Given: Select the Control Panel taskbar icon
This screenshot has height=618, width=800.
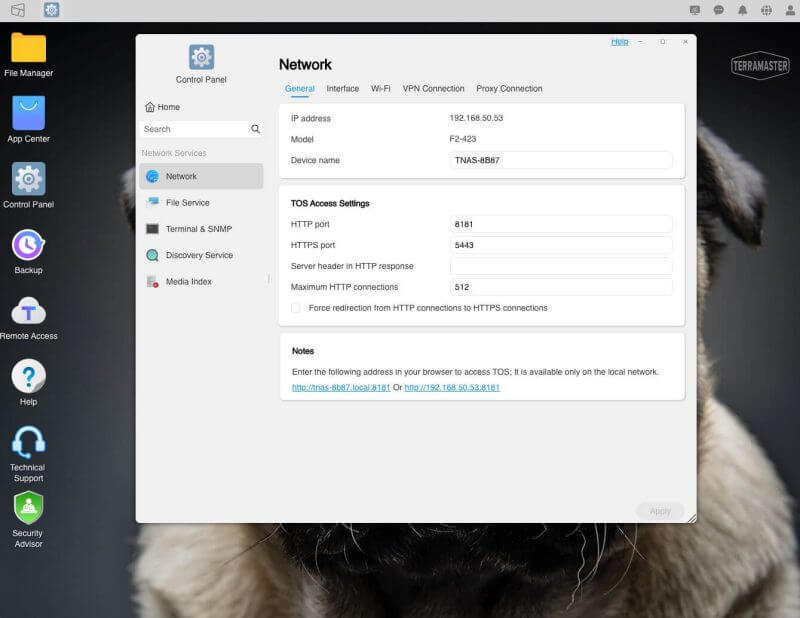Looking at the screenshot, I should [x=51, y=10].
